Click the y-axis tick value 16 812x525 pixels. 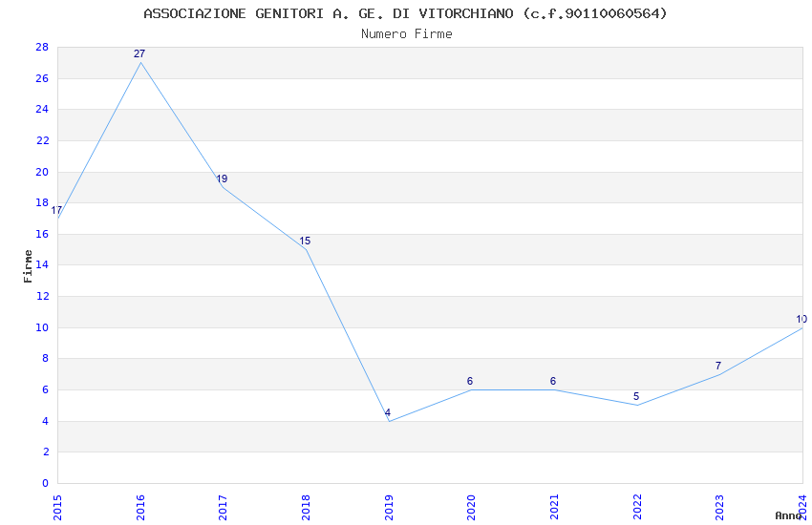pos(42,234)
